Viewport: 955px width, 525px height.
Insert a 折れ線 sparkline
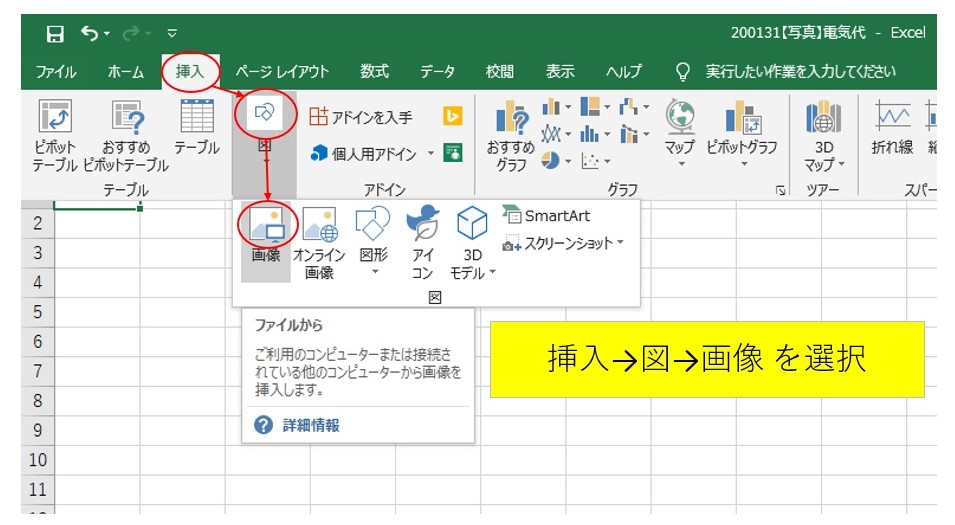(893, 128)
